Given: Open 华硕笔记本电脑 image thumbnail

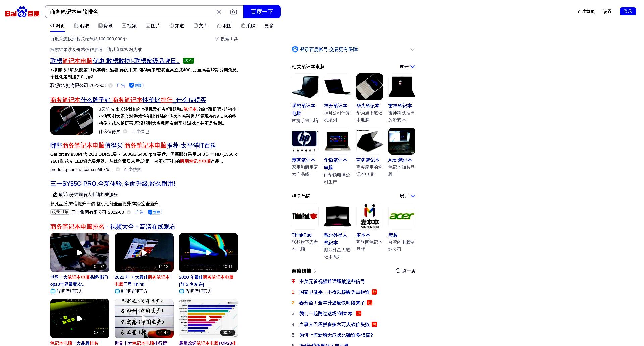Looking at the screenshot, I should 337,141.
